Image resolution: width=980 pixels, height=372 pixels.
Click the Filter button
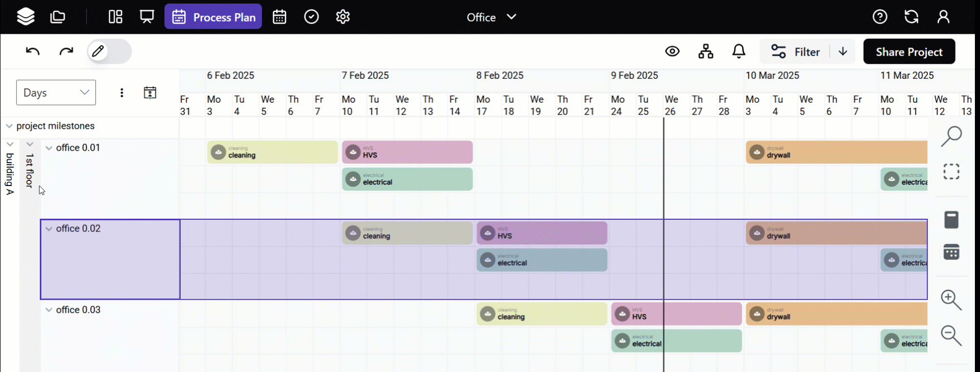click(795, 52)
